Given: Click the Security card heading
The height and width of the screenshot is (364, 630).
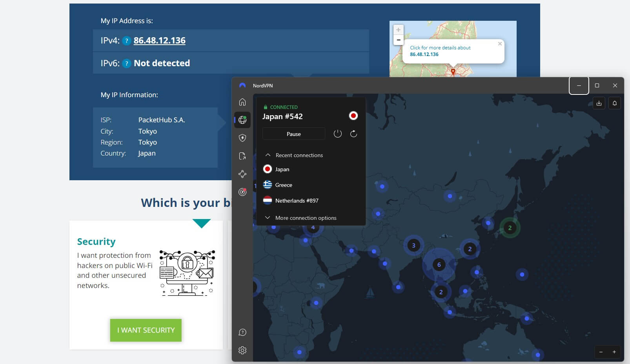Looking at the screenshot, I should (x=97, y=242).
